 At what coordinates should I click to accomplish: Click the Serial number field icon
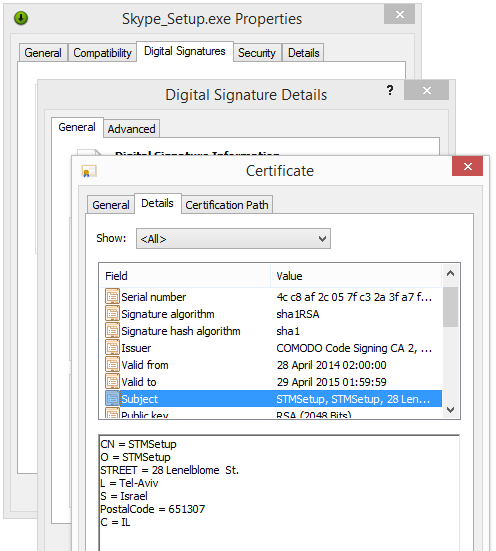click(x=112, y=296)
